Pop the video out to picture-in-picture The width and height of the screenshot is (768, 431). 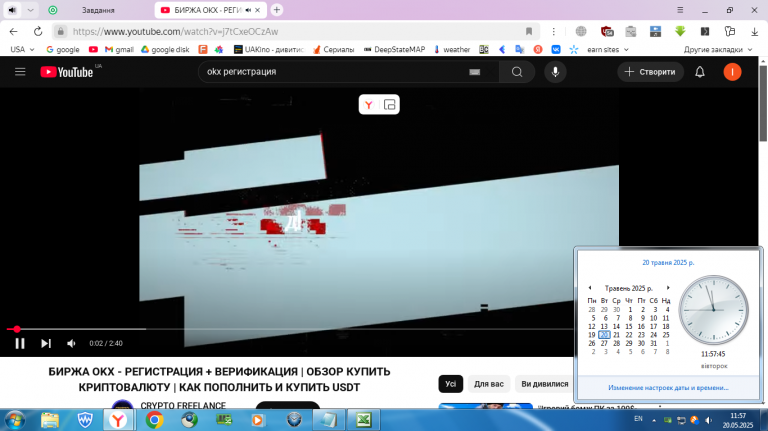(389, 105)
